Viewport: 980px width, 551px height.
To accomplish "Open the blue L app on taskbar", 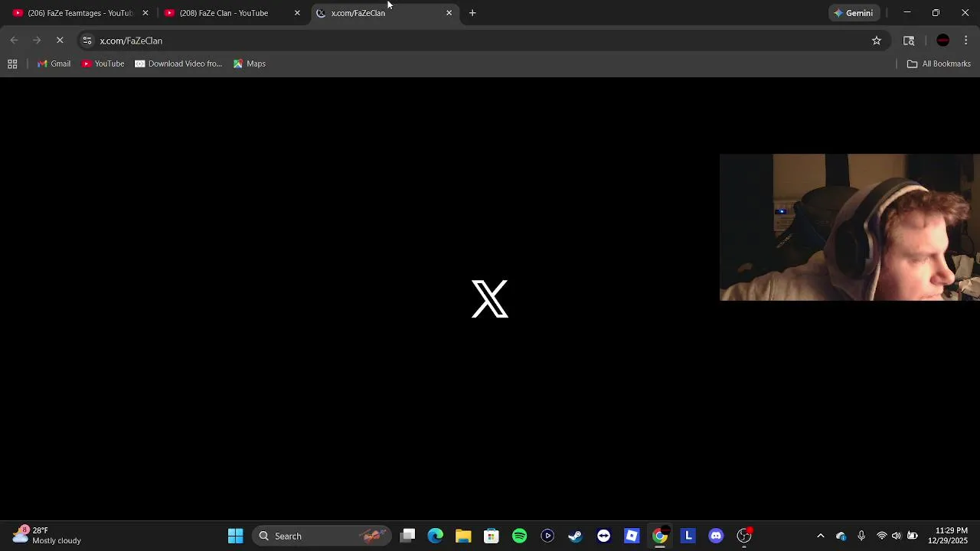I will (x=688, y=536).
